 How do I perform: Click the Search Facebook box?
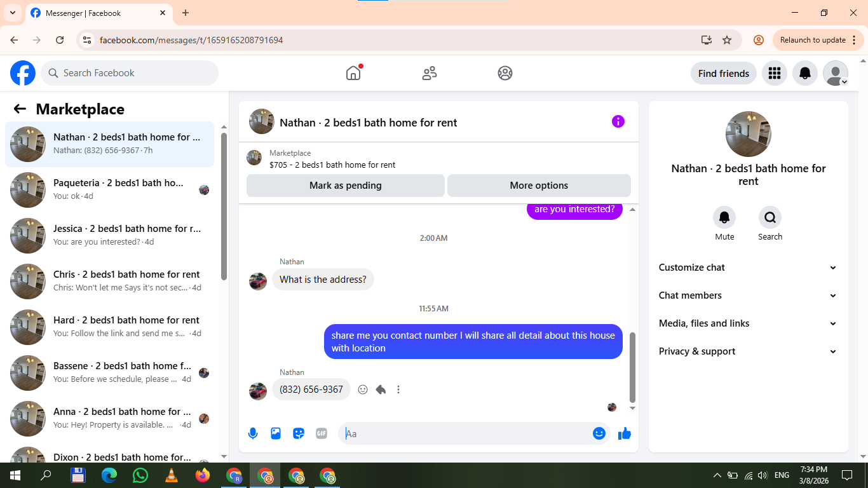[x=130, y=73]
